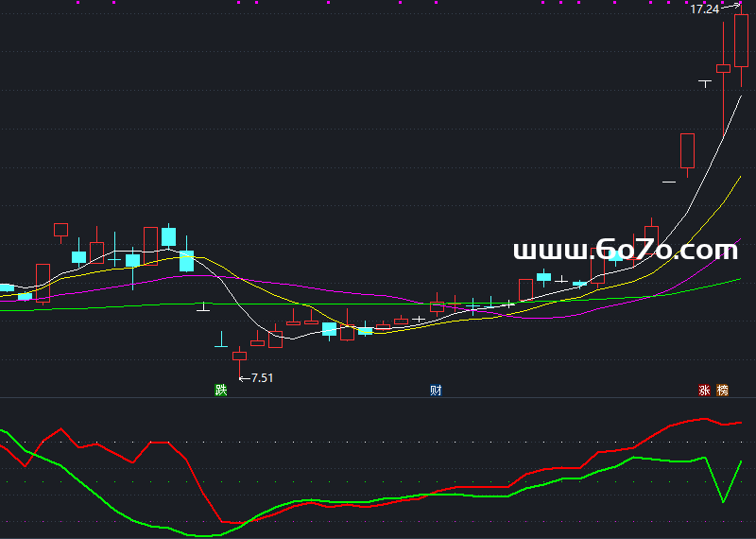Select the red hollow candle below the 17.24 candle's left
The height and width of the screenshot is (539, 756).
tap(723, 68)
